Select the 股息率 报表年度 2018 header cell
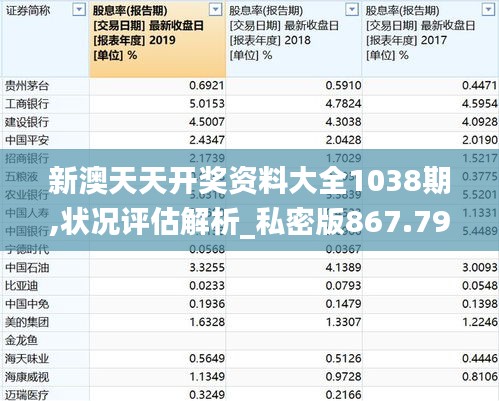The width and height of the screenshot is (499, 401). [294, 39]
